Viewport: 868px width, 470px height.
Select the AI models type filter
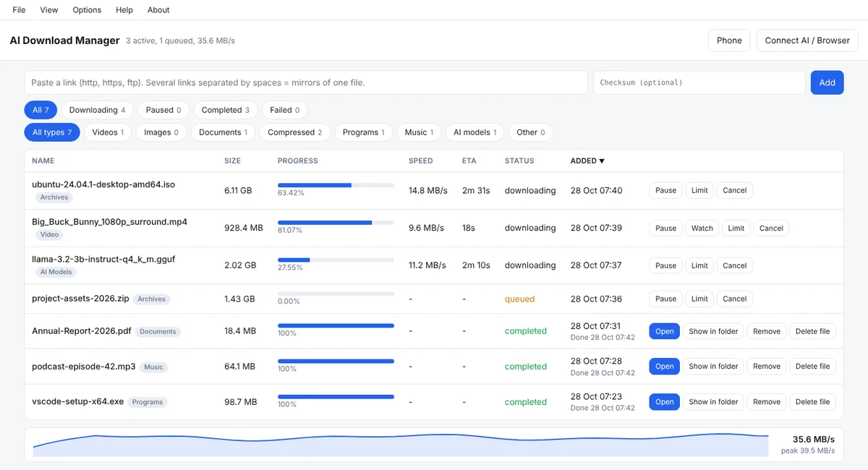point(475,132)
